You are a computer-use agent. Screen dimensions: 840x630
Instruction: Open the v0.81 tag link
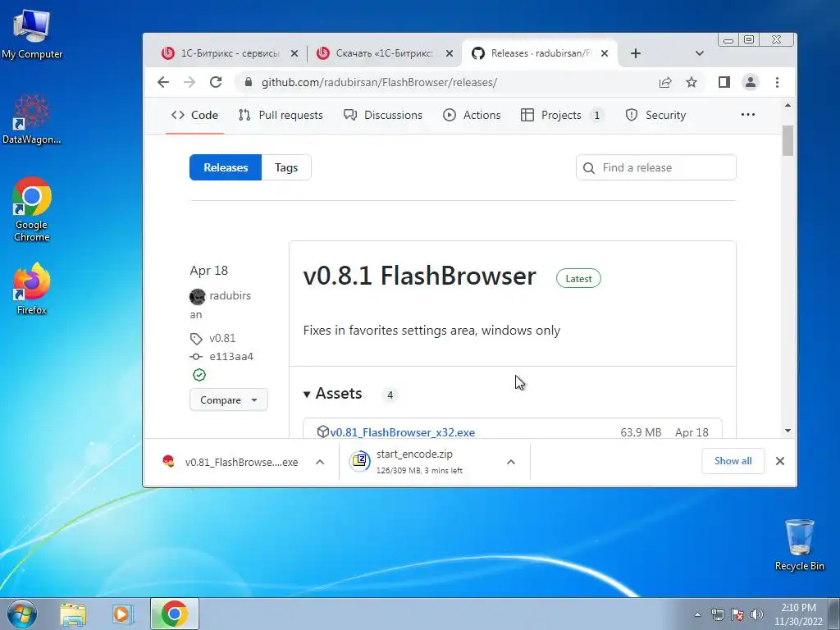[x=221, y=339]
